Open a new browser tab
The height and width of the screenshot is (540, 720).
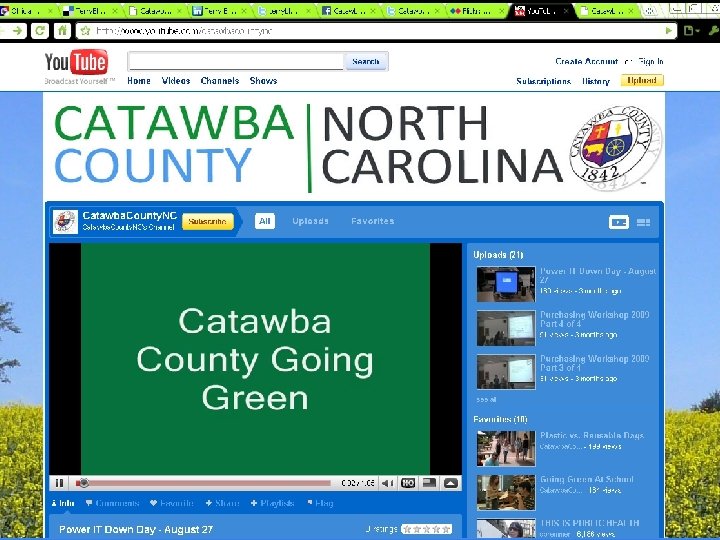649,11
